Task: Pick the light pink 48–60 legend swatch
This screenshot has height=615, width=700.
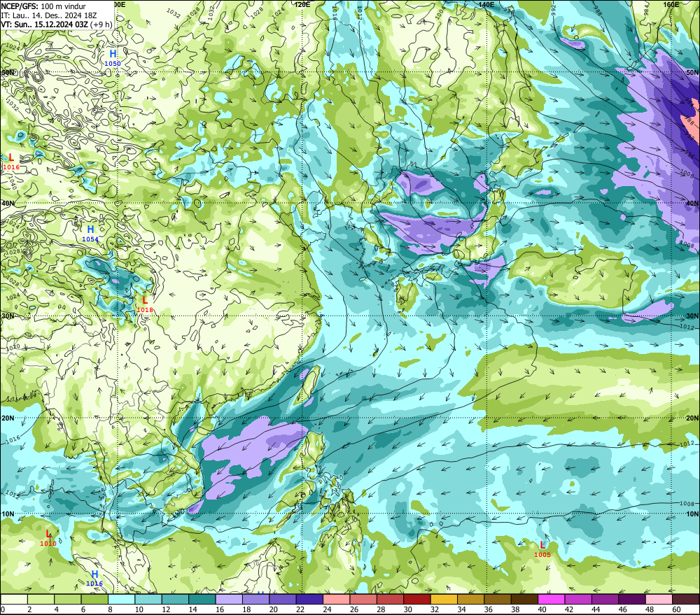Action: [659, 599]
